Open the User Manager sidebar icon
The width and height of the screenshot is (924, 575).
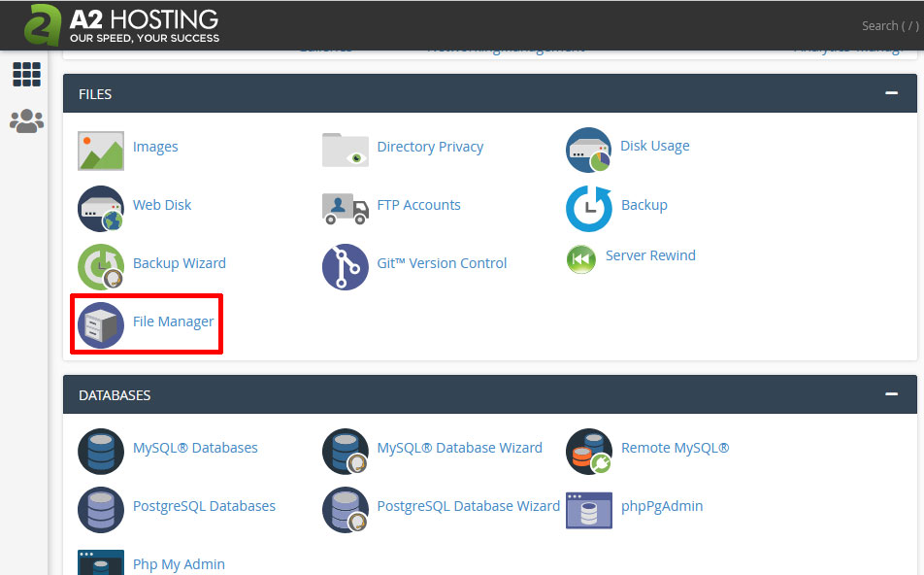[x=26, y=121]
